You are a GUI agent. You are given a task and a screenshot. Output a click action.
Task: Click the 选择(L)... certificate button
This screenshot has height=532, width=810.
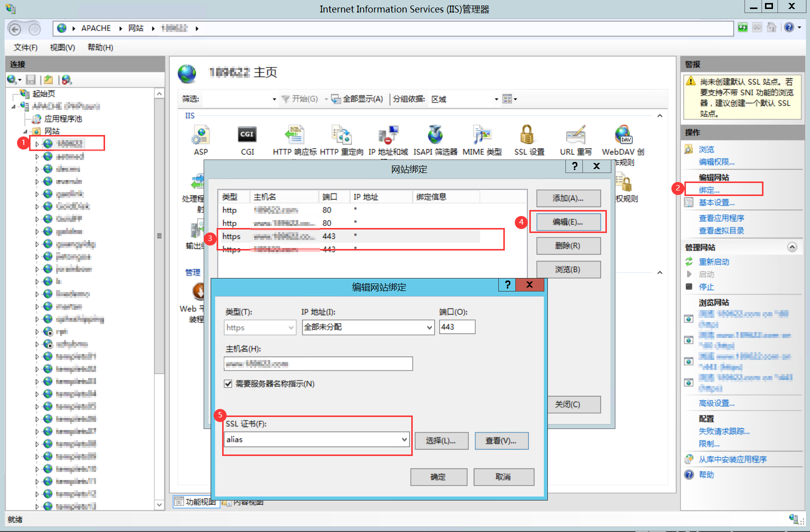coord(441,440)
